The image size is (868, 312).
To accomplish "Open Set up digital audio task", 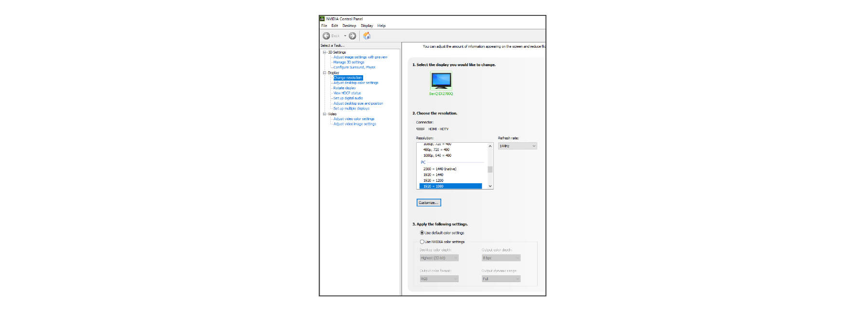I will coord(348,98).
